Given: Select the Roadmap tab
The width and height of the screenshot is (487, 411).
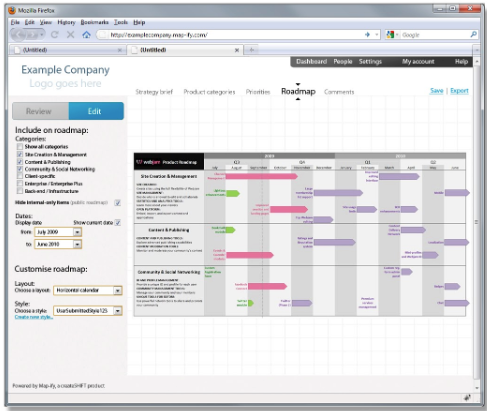Looking at the screenshot, I should tap(298, 91).
